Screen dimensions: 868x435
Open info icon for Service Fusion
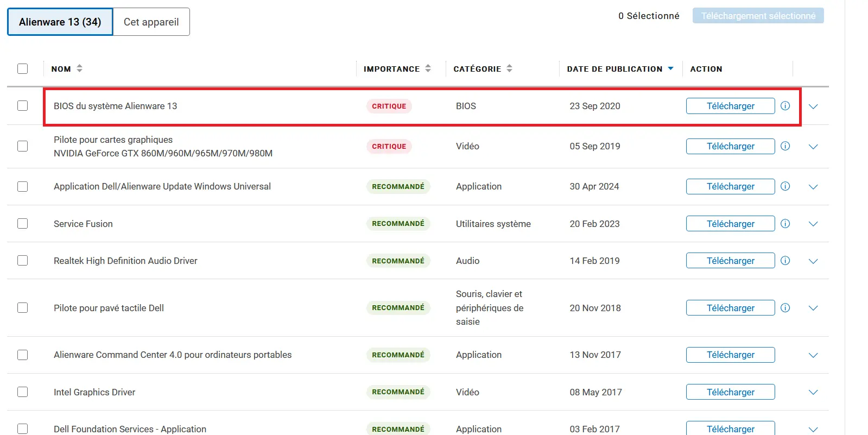tap(785, 224)
